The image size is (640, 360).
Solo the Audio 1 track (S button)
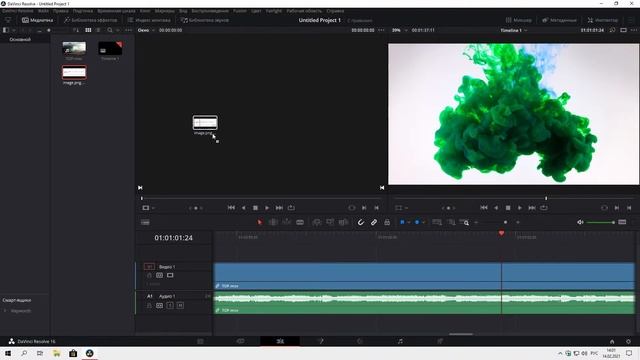pyautogui.click(x=170, y=305)
